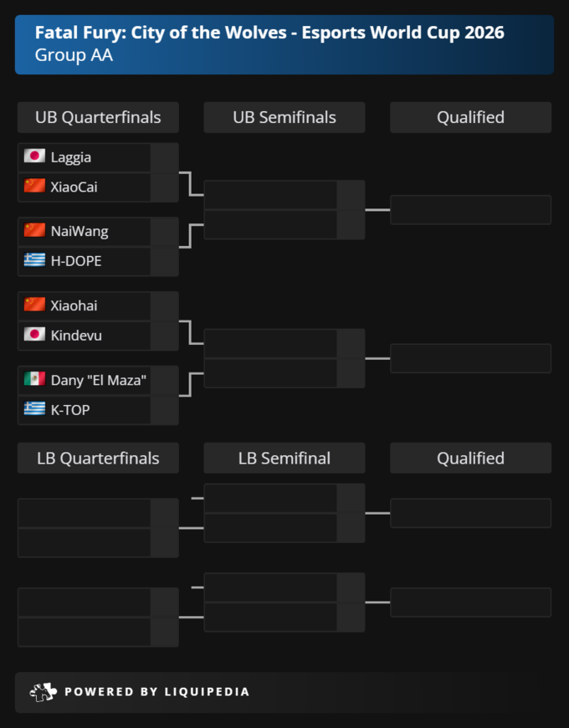The width and height of the screenshot is (569, 728).
Task: Click Powered by Liquipedia text
Action: [156, 692]
